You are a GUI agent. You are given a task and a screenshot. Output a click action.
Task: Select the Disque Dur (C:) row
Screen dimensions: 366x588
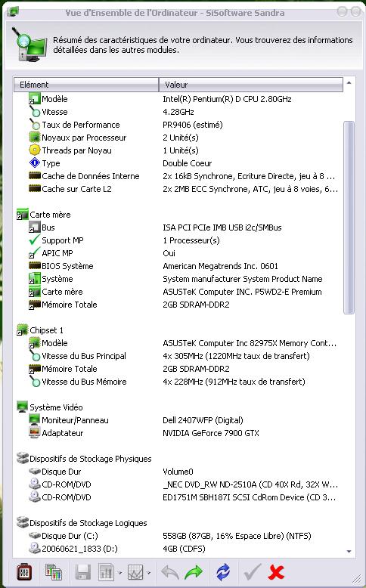pyautogui.click(x=178, y=536)
